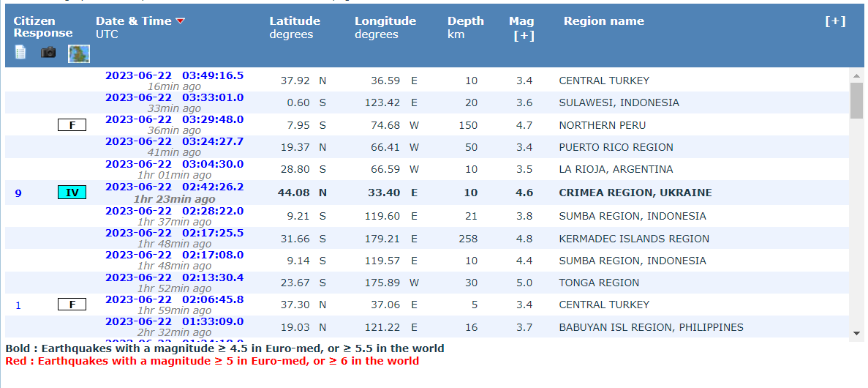Open the 9 citizen responses for Crimea
This screenshot has width=868, height=388.
[x=18, y=193]
